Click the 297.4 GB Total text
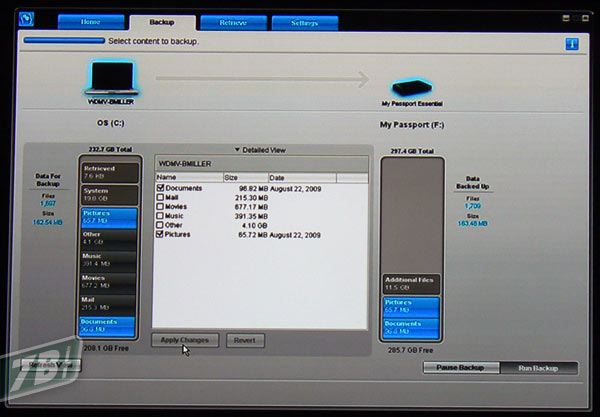Viewport: 600px width, 417px height. coord(412,151)
